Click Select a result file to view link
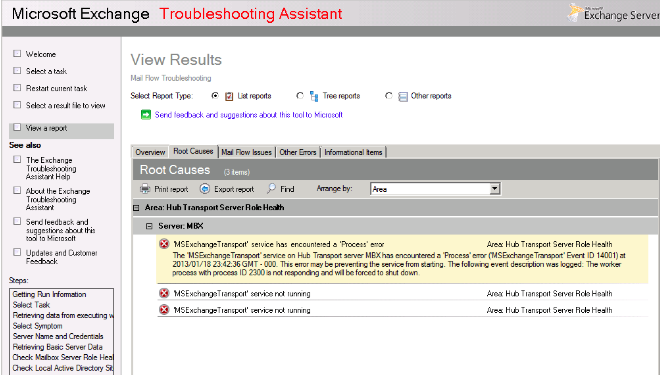The image size is (660, 376). pyautogui.click(x=66, y=105)
